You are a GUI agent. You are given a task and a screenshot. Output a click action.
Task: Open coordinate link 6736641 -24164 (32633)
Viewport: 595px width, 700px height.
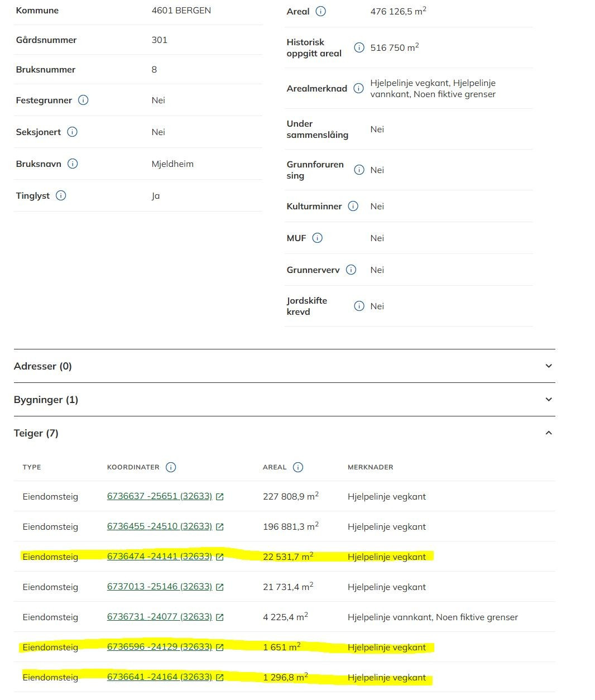160,677
